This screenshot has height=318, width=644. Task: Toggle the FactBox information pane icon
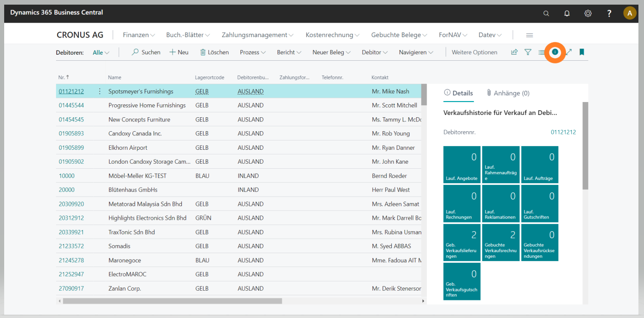coord(555,52)
